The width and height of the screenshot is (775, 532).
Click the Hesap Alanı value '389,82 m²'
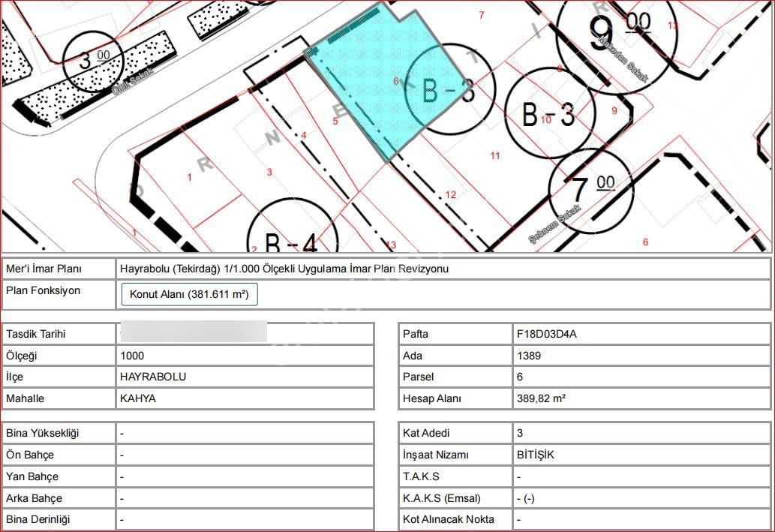point(541,398)
